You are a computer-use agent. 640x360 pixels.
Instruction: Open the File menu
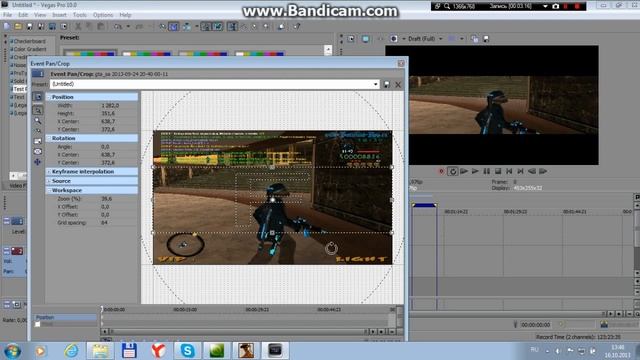tap(7, 15)
